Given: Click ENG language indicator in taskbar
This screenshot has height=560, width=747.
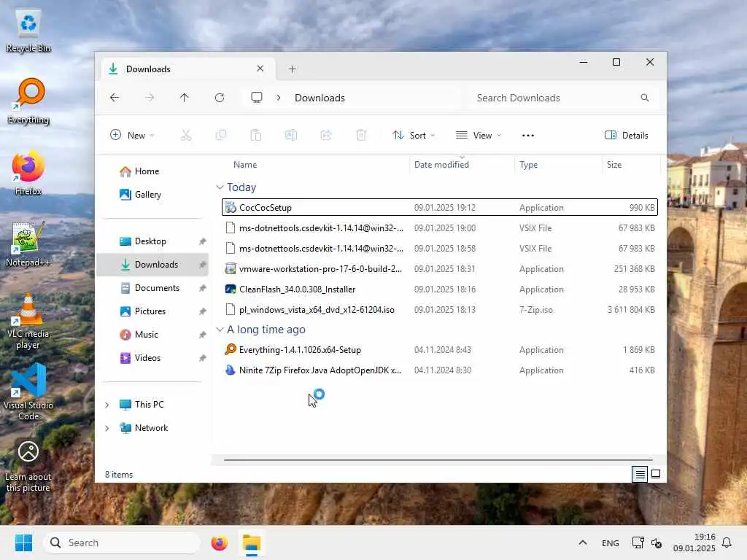Looking at the screenshot, I should click(611, 542).
